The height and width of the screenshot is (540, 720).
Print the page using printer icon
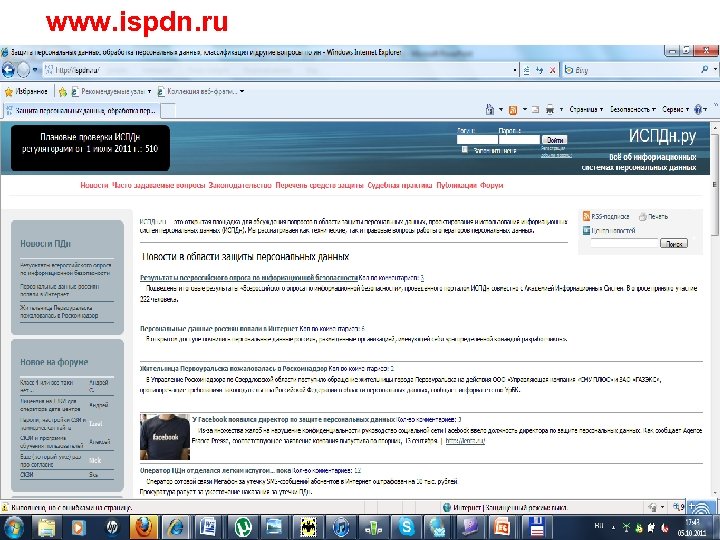(550, 110)
